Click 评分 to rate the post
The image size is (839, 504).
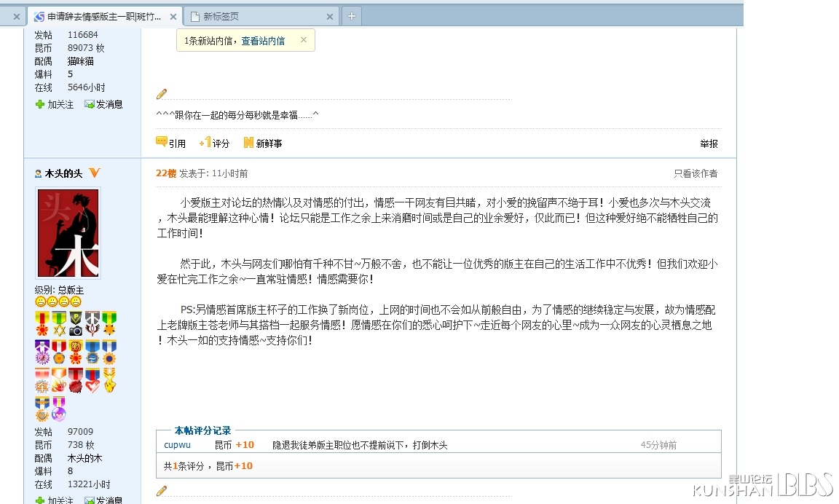(x=214, y=143)
